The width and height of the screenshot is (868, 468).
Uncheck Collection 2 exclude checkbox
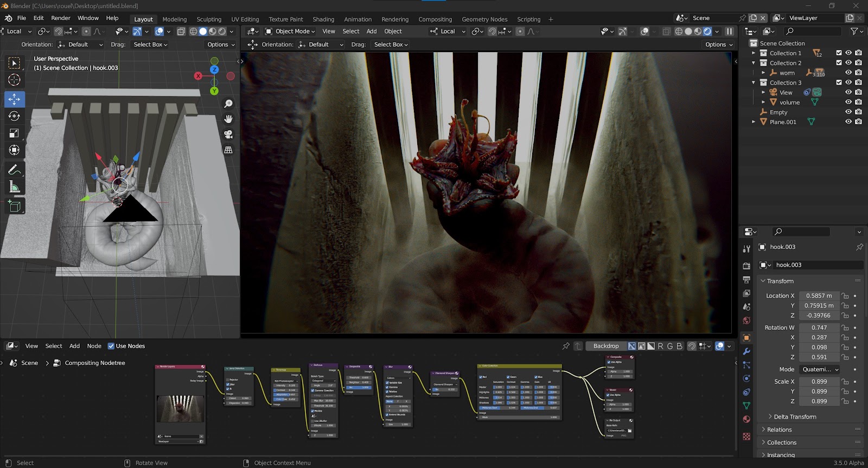coord(839,63)
